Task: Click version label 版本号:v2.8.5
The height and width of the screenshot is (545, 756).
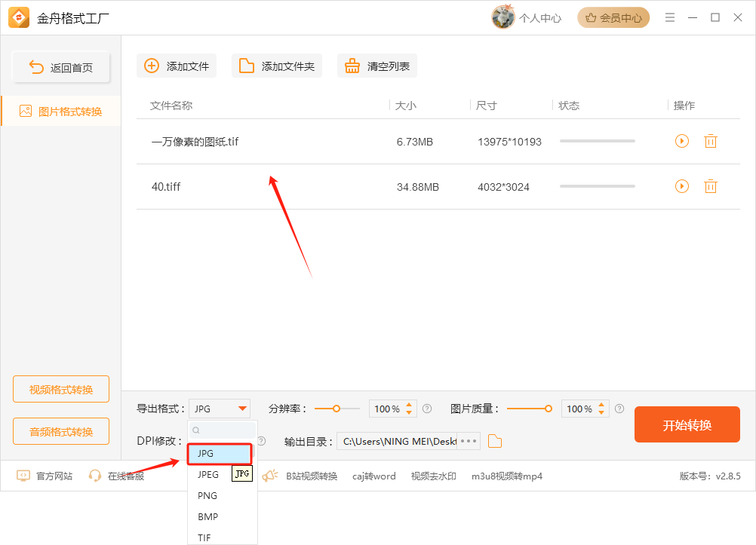Action: click(x=710, y=476)
